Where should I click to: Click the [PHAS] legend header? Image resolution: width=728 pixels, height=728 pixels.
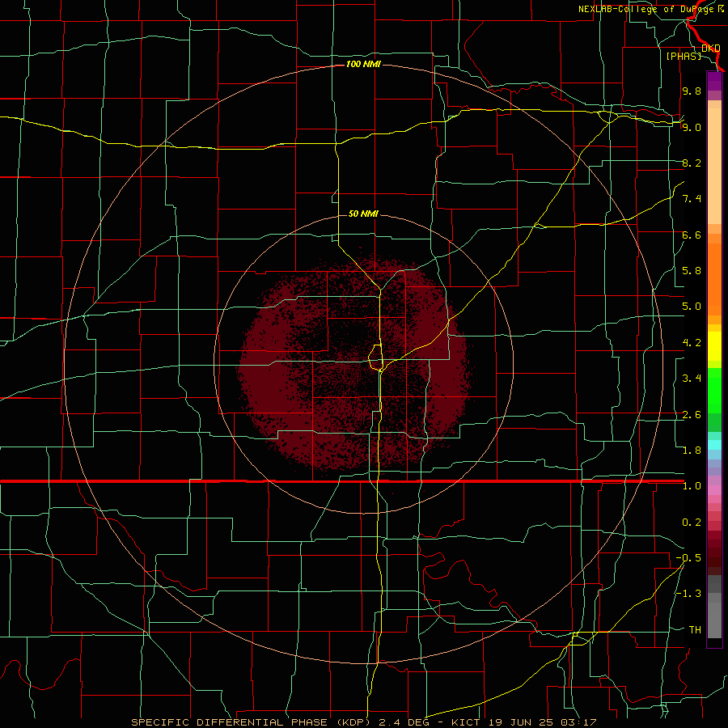click(x=684, y=56)
